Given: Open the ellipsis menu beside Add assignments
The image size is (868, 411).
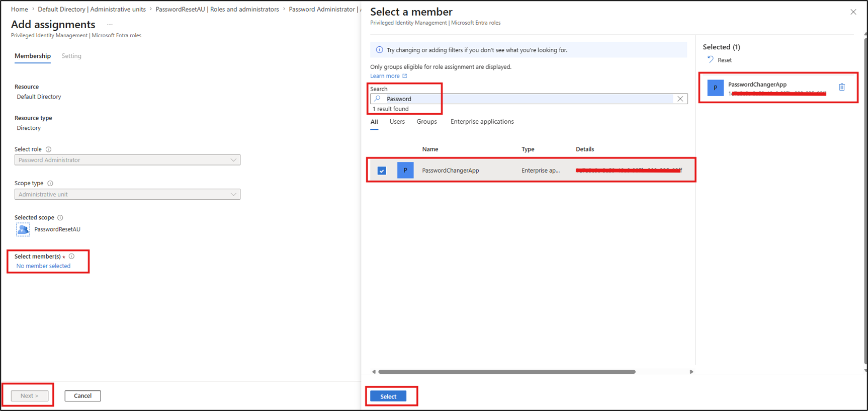Looking at the screenshot, I should point(110,25).
